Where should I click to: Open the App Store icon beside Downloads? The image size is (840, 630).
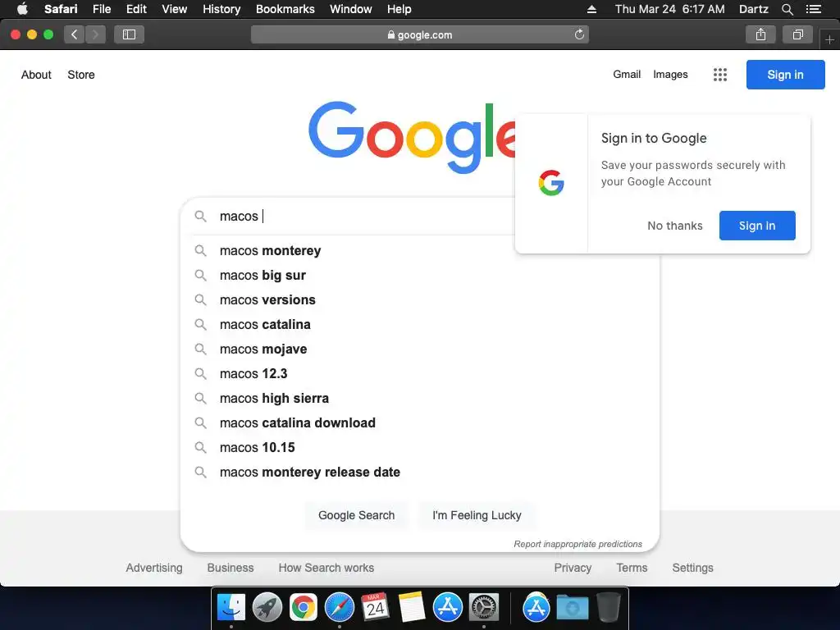(x=536, y=608)
